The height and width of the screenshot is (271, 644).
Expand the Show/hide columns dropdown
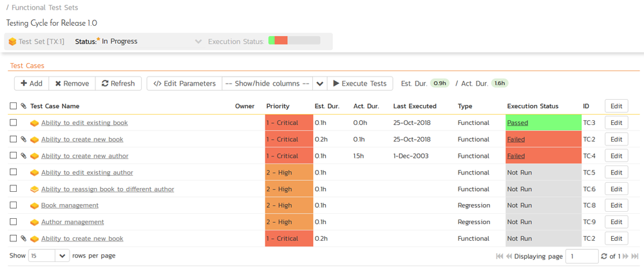(x=319, y=84)
